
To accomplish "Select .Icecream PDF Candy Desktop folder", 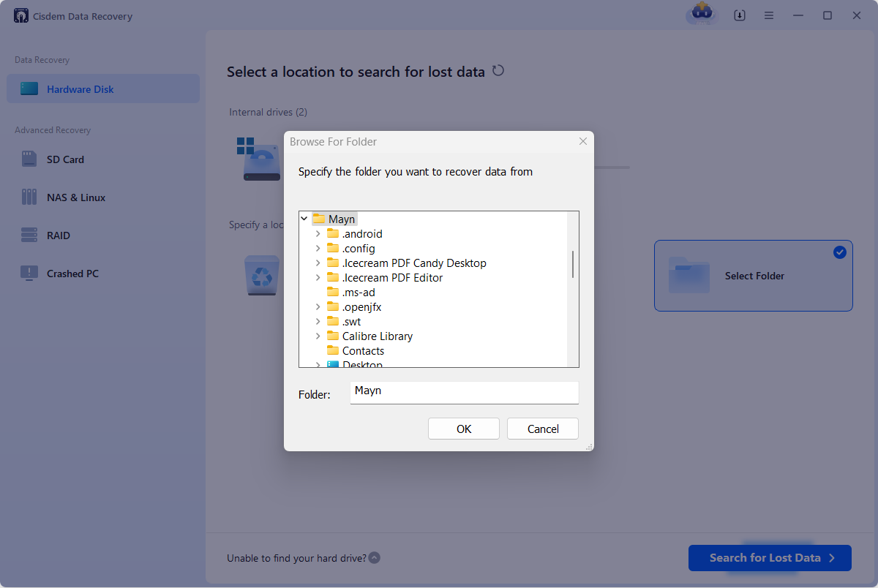I will coord(414,263).
